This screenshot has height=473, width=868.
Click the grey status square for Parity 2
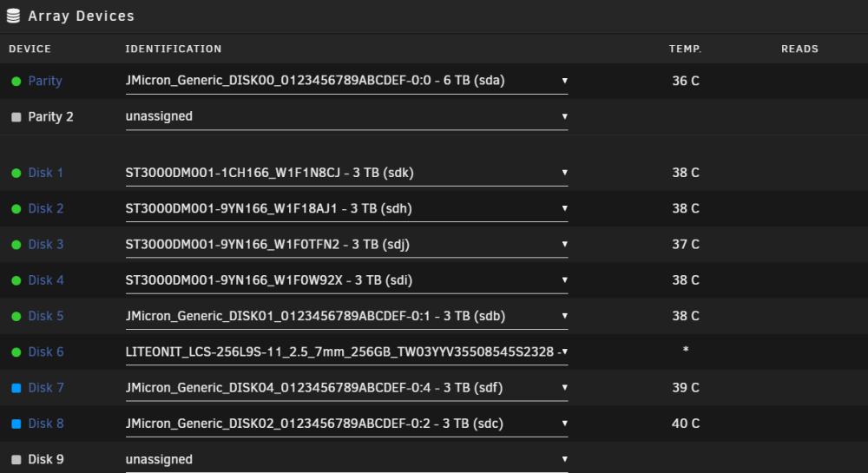click(16, 117)
